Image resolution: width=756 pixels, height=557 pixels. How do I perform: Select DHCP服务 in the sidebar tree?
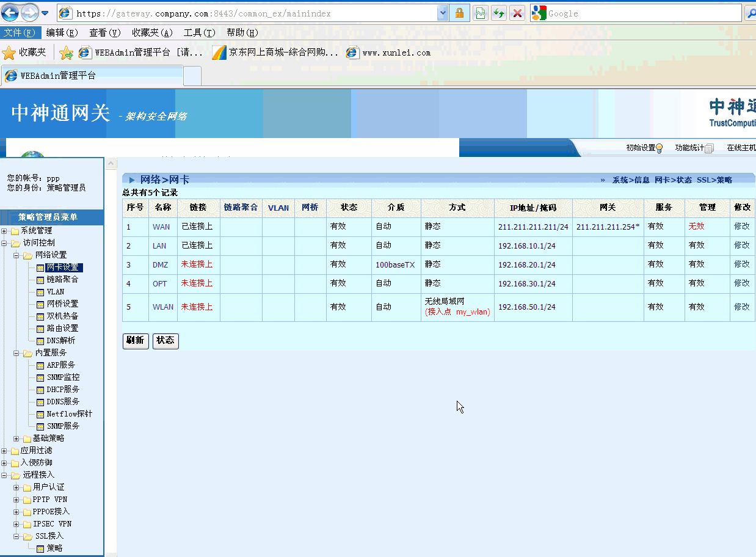[x=63, y=390]
